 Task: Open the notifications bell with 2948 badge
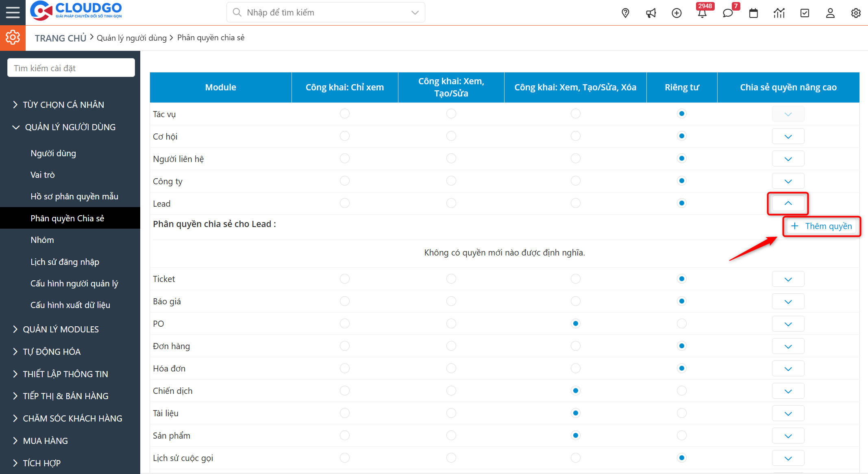click(x=703, y=13)
